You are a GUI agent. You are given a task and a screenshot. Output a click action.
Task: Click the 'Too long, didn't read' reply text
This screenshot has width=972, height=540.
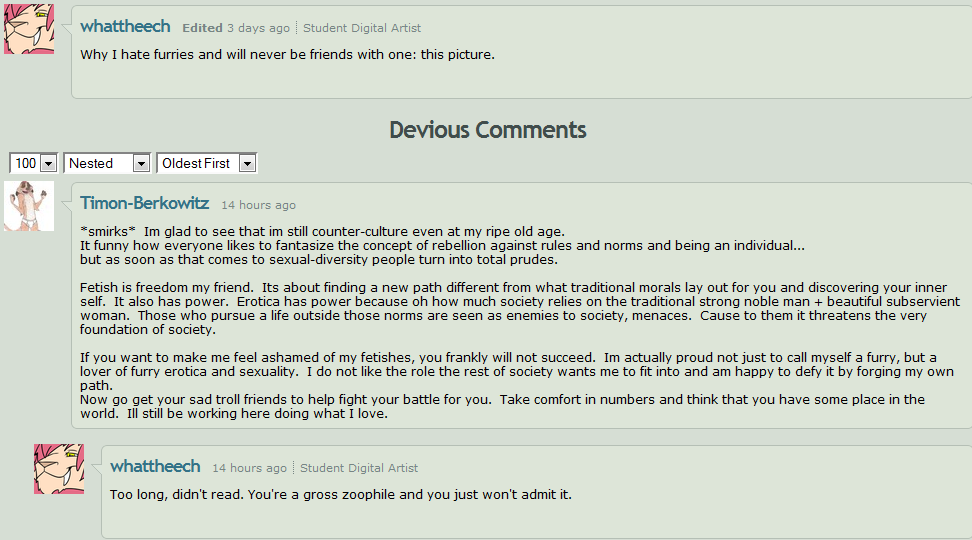click(x=341, y=495)
